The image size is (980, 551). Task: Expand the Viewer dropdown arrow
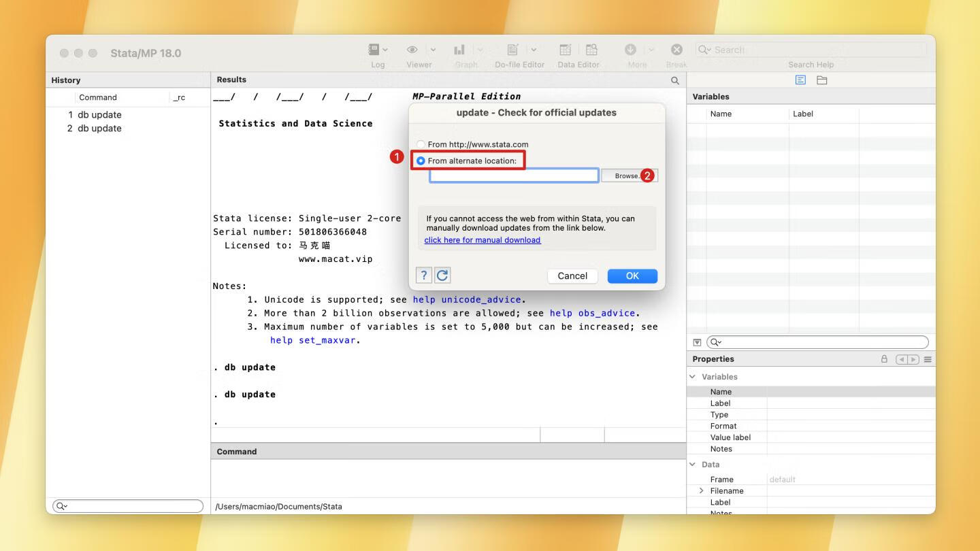434,50
